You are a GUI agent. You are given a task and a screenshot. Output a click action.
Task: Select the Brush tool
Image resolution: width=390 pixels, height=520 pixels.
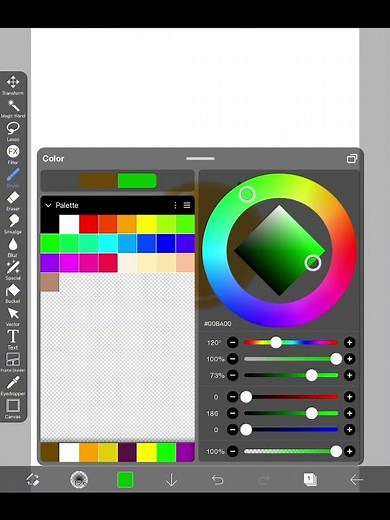(13, 178)
